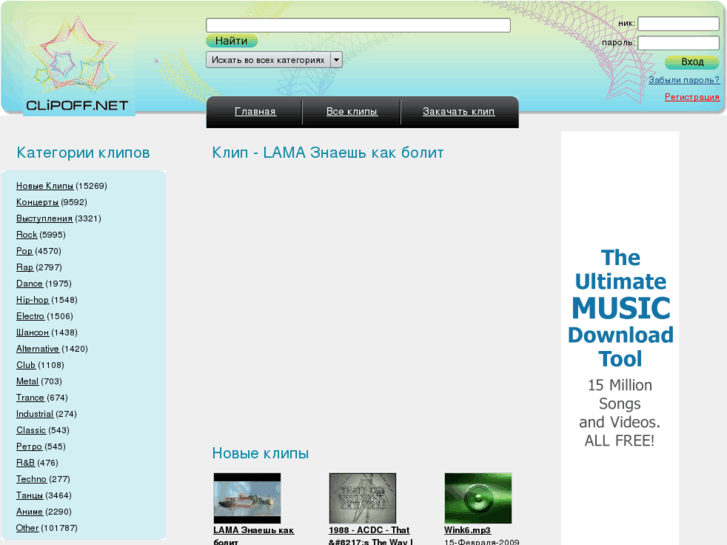Open the '1988 - ACDC - That' title link
727x545 pixels.
(x=370, y=536)
